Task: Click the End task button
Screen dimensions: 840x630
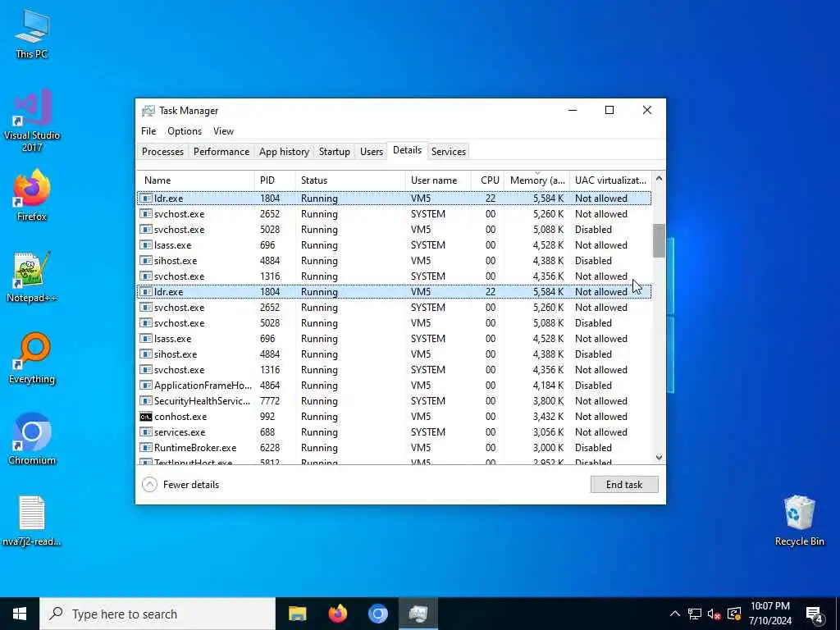Action: 624,484
